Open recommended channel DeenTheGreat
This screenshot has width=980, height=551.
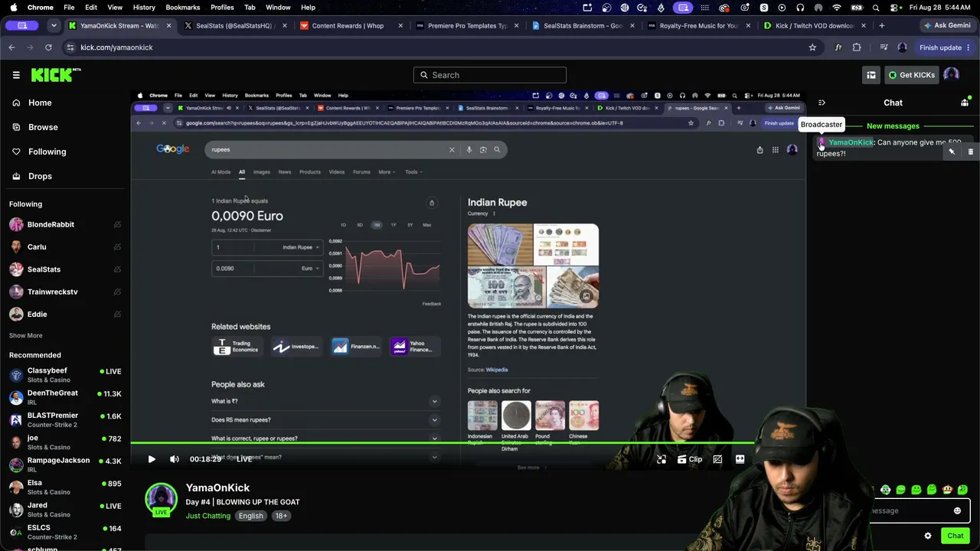tap(65, 397)
